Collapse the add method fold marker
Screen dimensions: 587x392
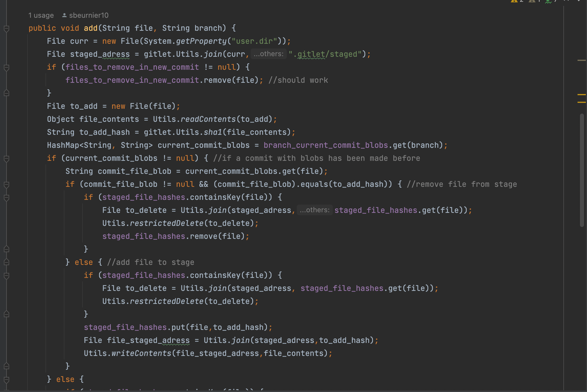[x=7, y=29]
